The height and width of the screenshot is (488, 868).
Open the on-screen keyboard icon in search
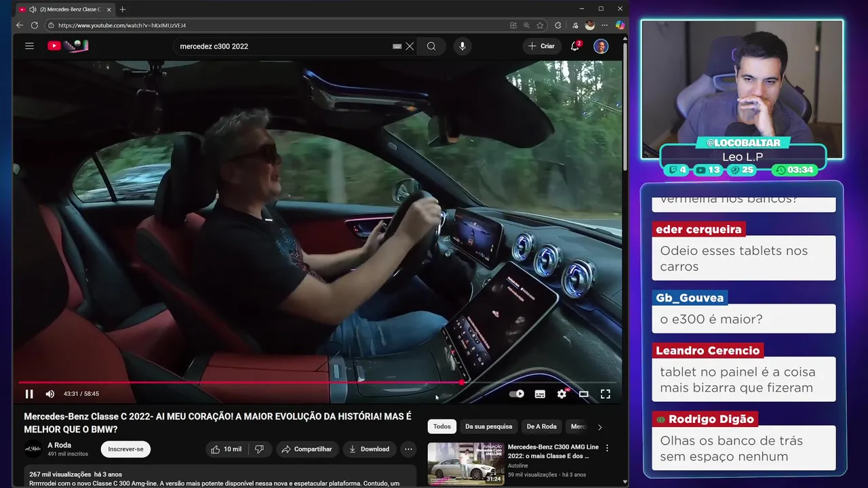[x=397, y=46]
